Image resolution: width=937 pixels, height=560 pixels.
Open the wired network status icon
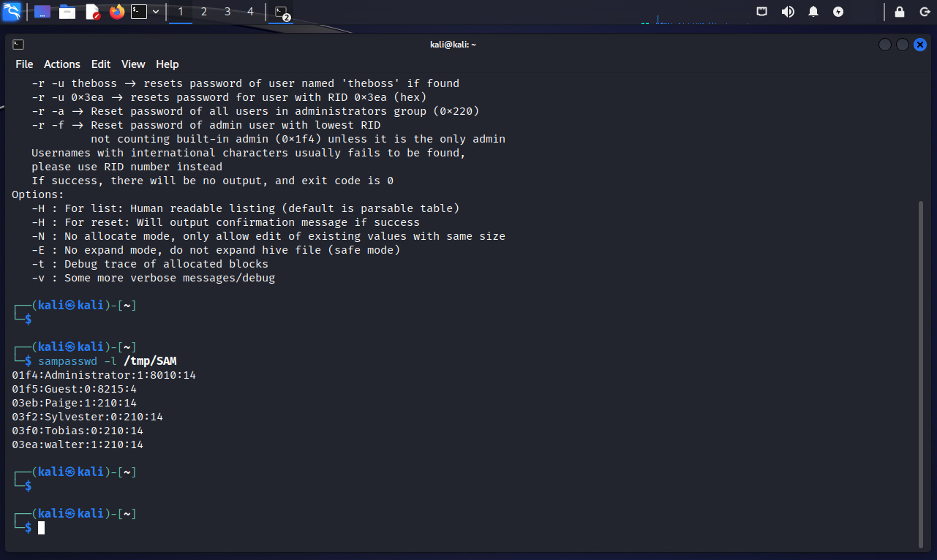[762, 12]
